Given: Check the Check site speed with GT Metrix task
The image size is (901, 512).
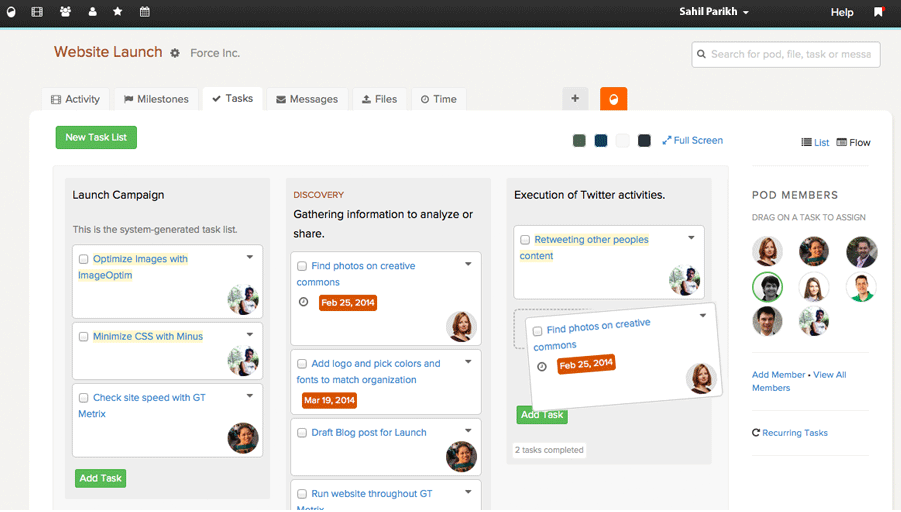Looking at the screenshot, I should pos(83,398).
